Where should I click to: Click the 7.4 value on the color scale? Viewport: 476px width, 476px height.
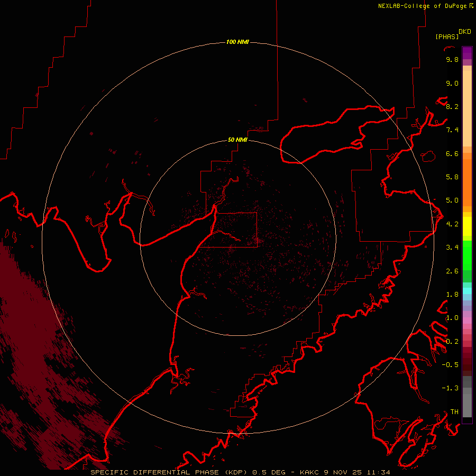pos(452,130)
